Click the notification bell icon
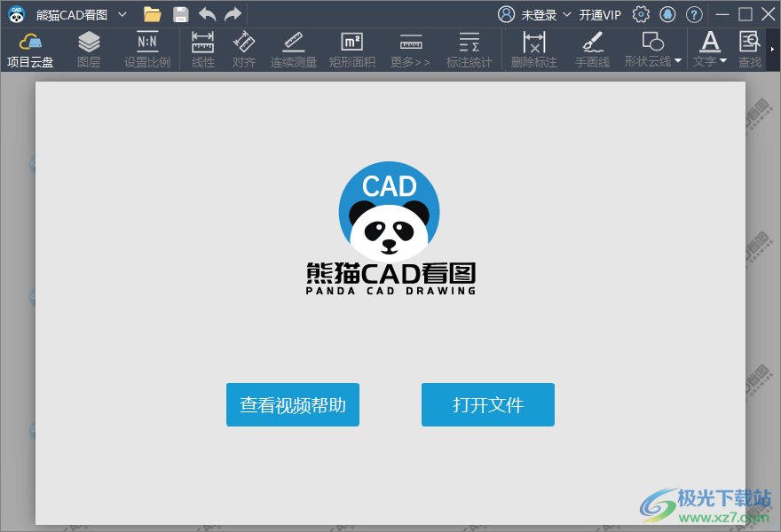Viewport: 781px width, 532px height. click(x=667, y=14)
